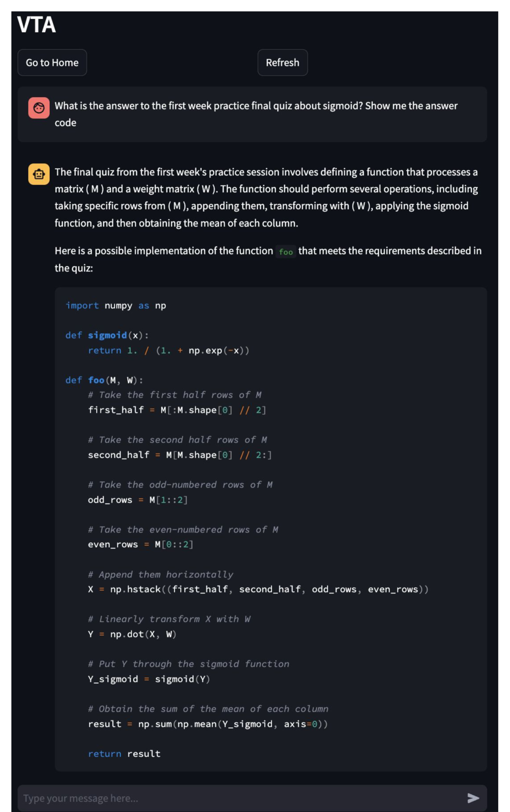Click the inline foo code tag
510x812 pixels.
(286, 252)
